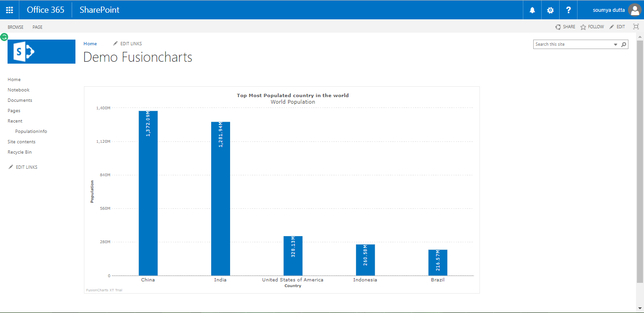Click the SharePoint site logo

(41, 51)
